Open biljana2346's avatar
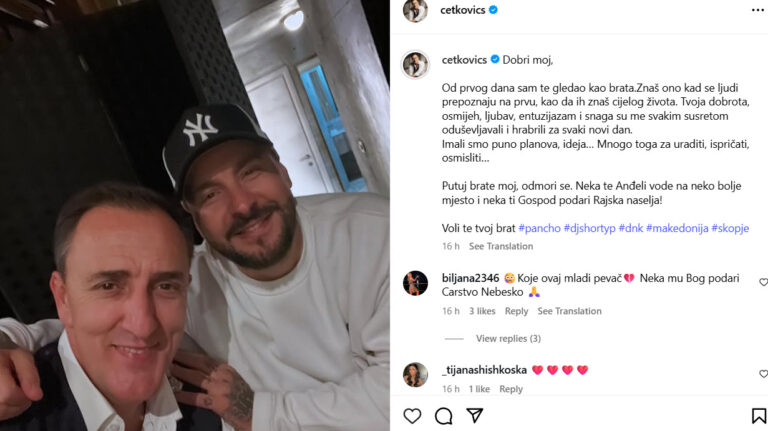 (x=415, y=283)
